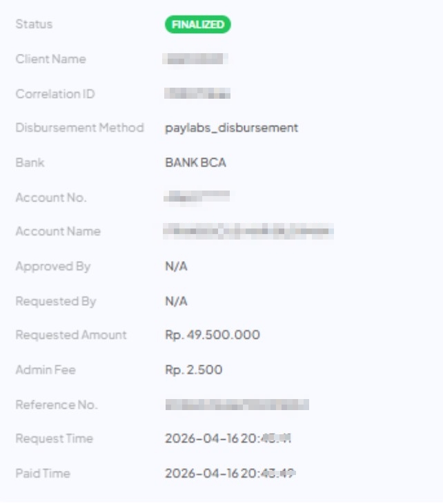Click the Client Name label
The image size is (443, 504).
pos(50,59)
